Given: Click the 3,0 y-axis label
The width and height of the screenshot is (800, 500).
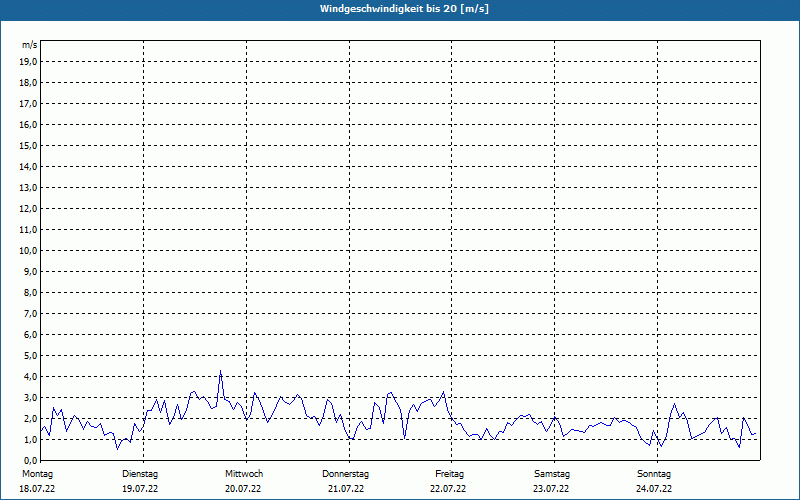Looking at the screenshot, I should [x=32, y=397].
